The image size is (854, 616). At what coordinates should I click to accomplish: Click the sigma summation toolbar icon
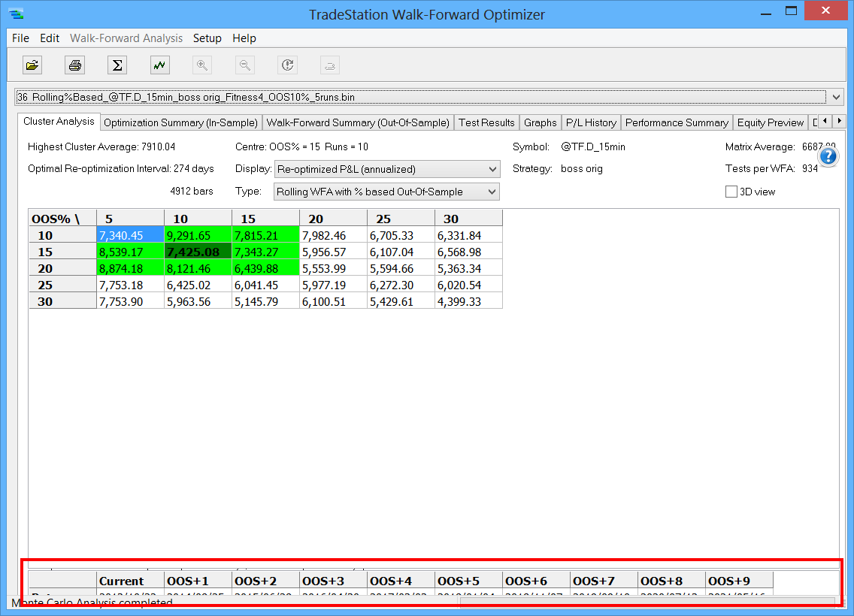pyautogui.click(x=117, y=65)
